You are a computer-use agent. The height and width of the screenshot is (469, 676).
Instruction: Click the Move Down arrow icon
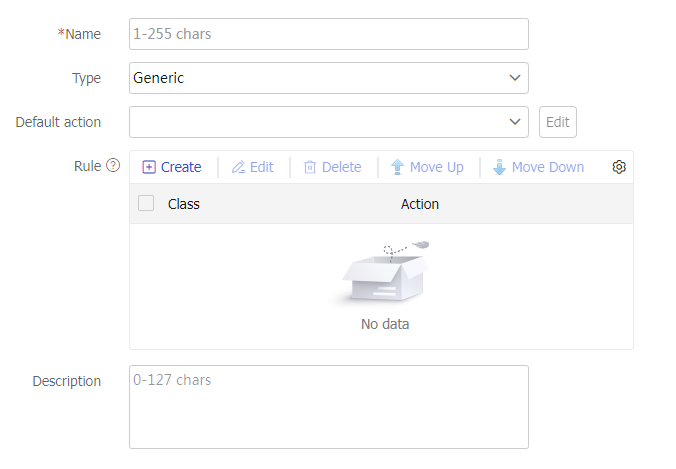[x=499, y=167]
